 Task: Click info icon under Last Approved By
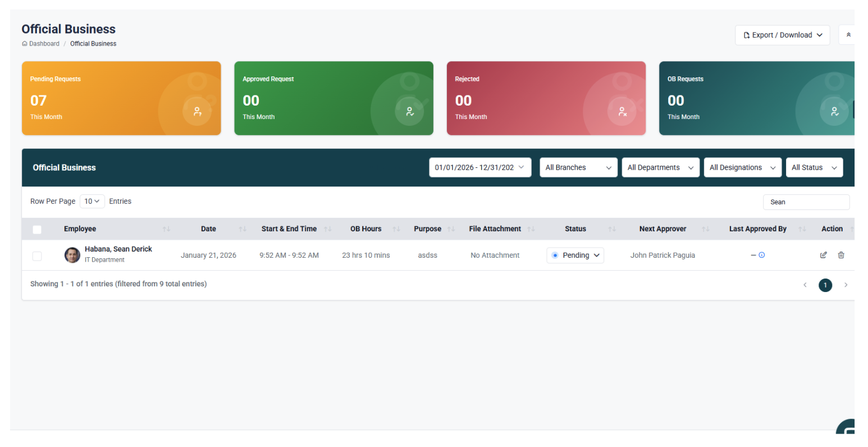pos(761,255)
